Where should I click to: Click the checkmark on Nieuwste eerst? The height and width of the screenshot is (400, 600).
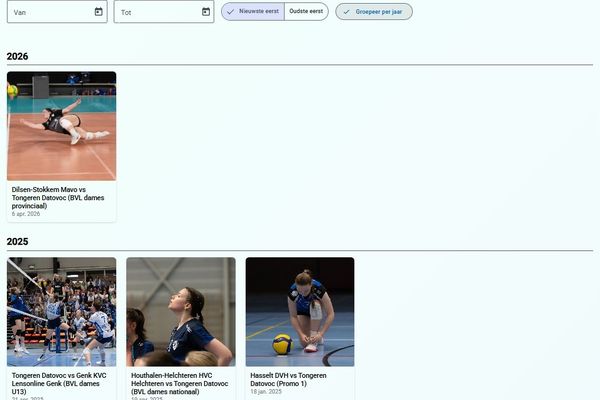coord(230,12)
